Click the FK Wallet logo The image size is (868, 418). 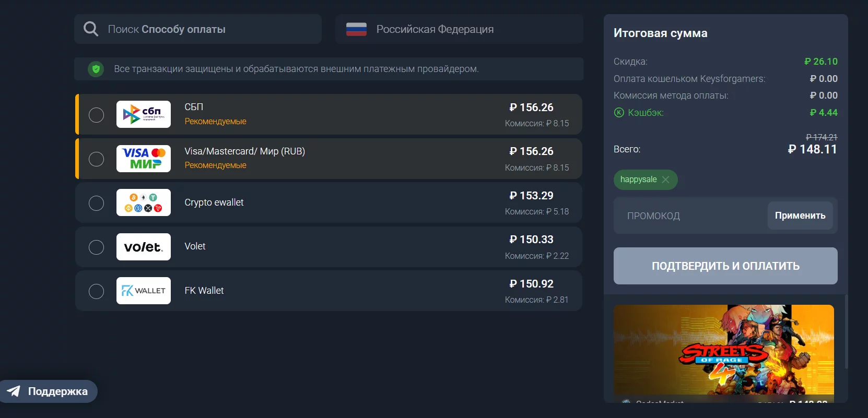pyautogui.click(x=144, y=291)
